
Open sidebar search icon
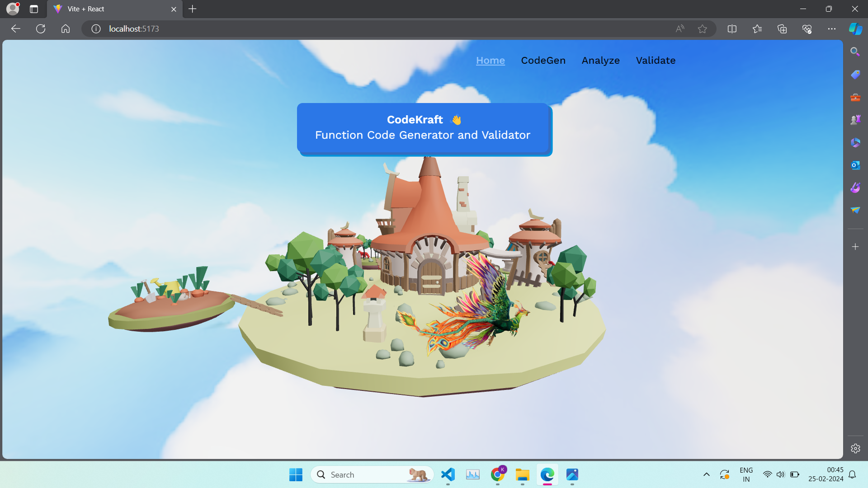coord(855,52)
